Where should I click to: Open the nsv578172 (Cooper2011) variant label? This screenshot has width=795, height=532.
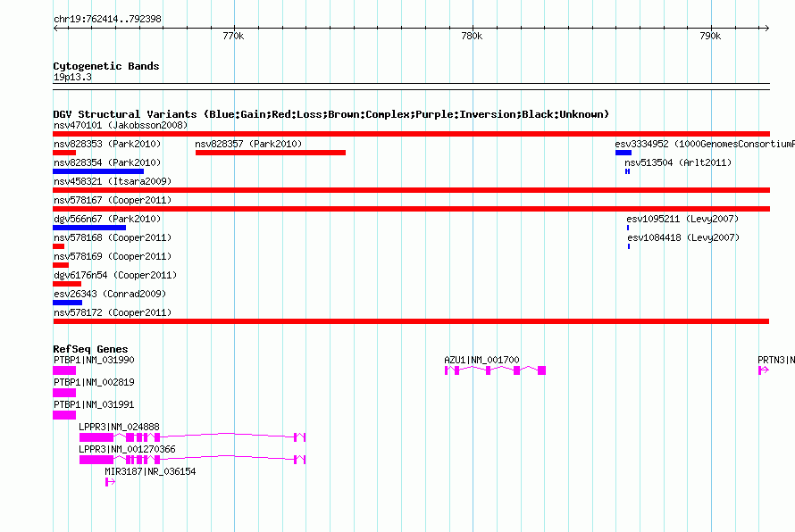pos(113,312)
